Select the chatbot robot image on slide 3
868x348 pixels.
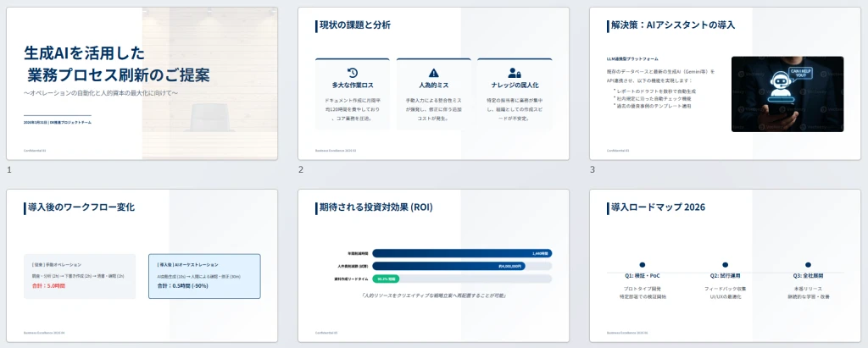coord(787,94)
